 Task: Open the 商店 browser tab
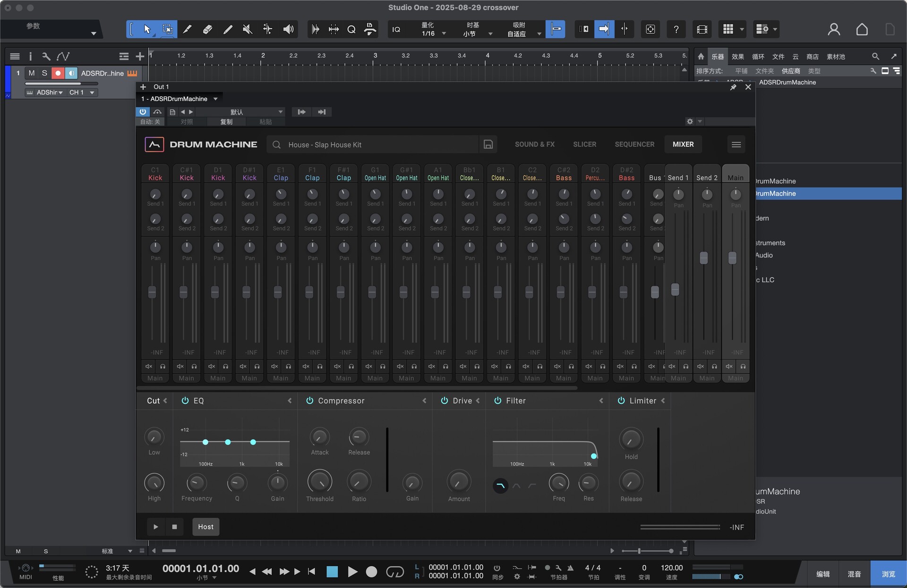click(813, 57)
